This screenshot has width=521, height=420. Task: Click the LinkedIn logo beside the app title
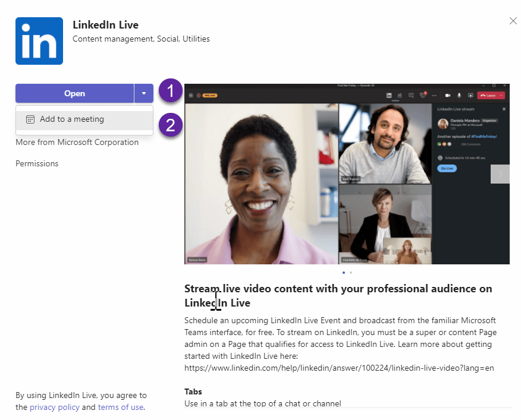pos(38,40)
